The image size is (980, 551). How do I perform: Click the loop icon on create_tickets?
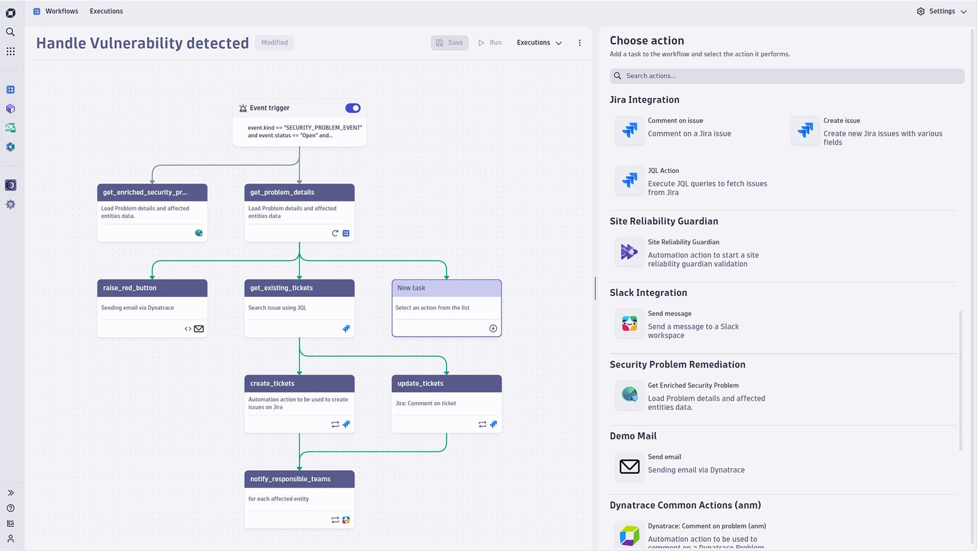pyautogui.click(x=335, y=424)
